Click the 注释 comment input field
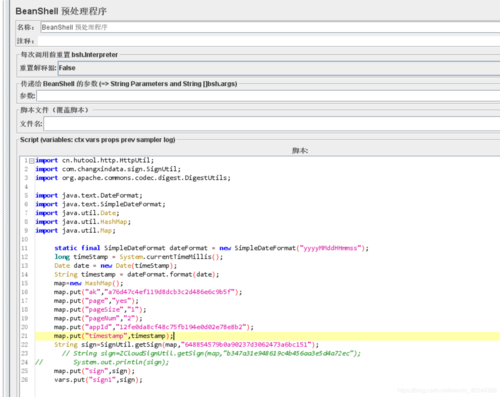Image resolution: width=500 pixels, height=397 pixels. pyautogui.click(x=269, y=41)
